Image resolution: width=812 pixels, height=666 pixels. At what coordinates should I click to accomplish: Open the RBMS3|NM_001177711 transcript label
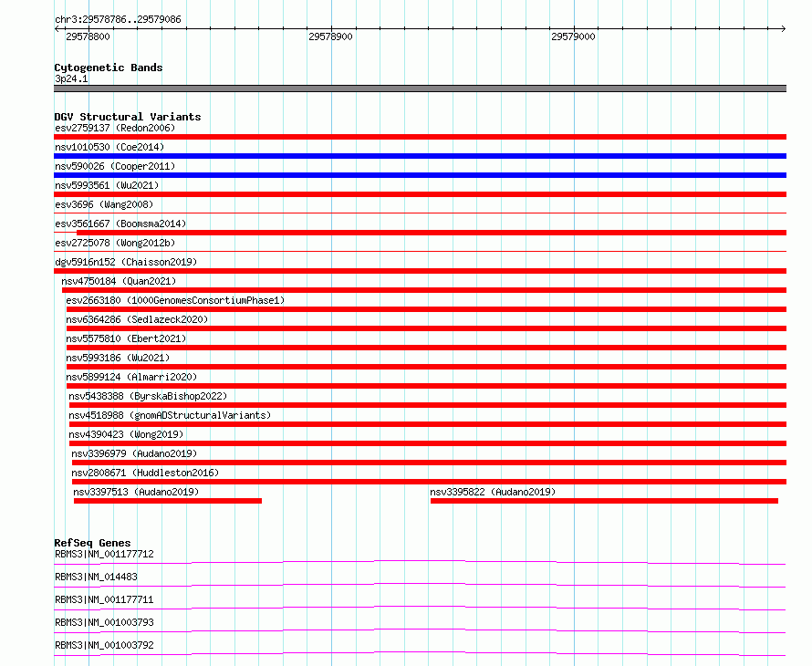(104, 599)
